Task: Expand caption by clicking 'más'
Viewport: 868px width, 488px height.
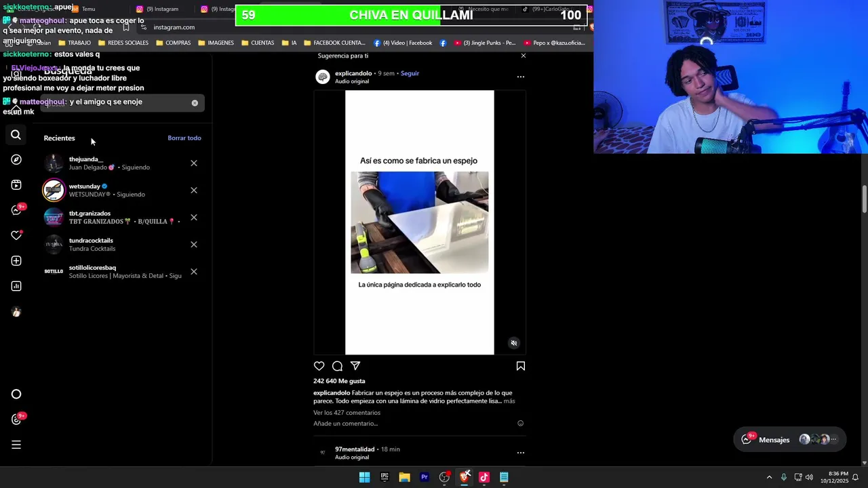Action: (x=509, y=401)
